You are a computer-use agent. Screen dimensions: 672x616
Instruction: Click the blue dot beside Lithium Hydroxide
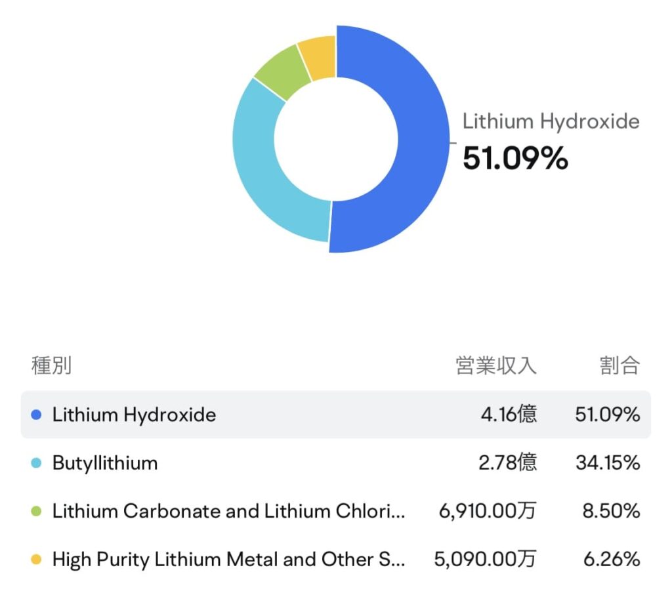tap(37, 415)
